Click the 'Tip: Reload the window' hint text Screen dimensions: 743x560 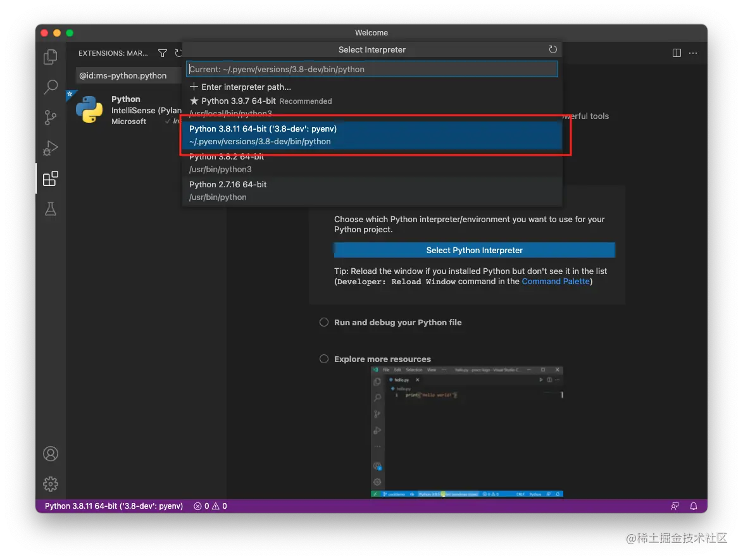click(x=470, y=277)
